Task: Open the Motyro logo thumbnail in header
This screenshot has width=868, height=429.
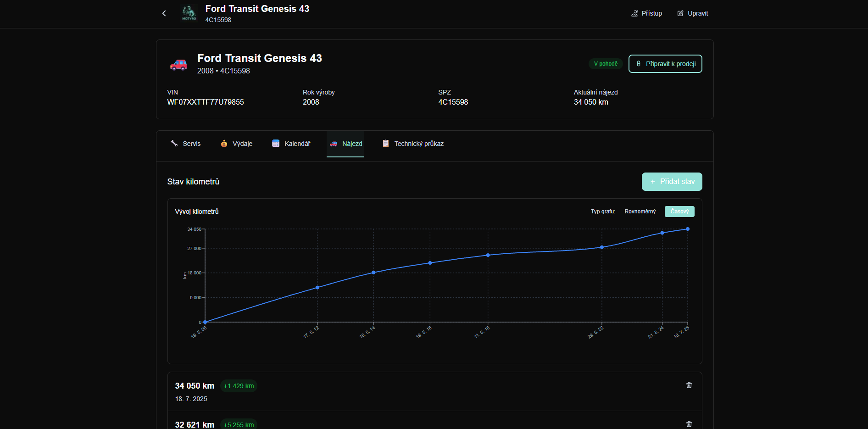Action: click(x=189, y=13)
